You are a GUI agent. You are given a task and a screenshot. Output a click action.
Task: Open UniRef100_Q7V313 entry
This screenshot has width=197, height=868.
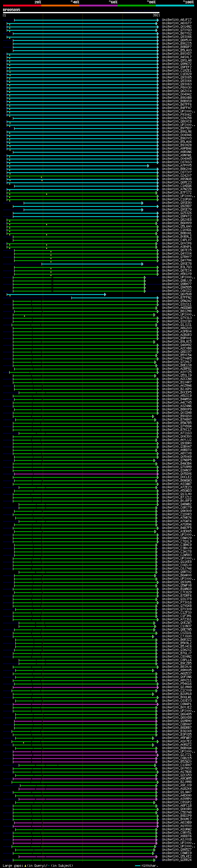click(177, 318)
